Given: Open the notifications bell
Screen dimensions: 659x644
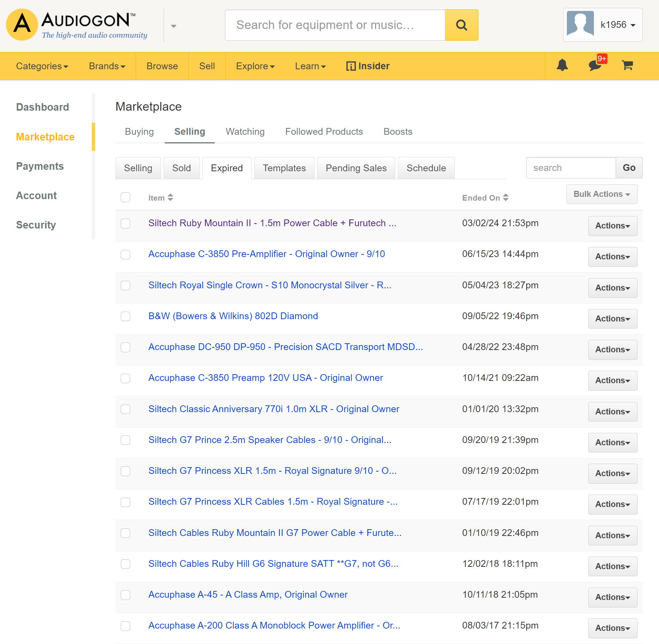Looking at the screenshot, I should [562, 65].
